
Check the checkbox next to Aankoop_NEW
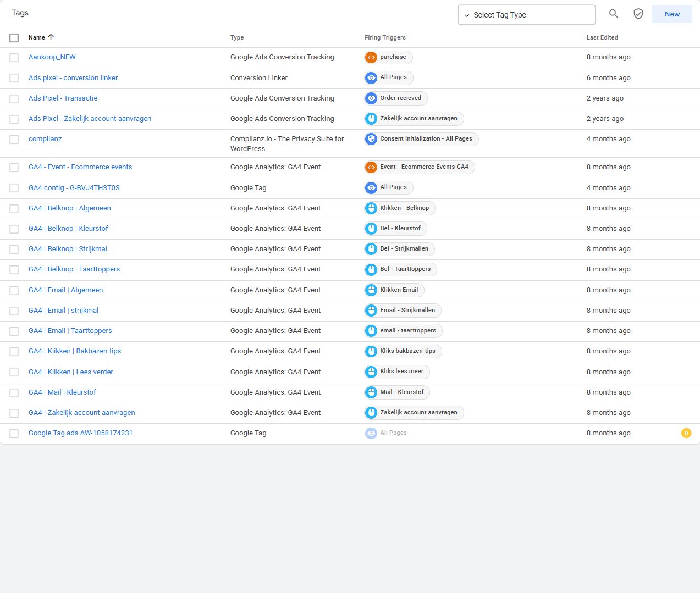coord(14,57)
